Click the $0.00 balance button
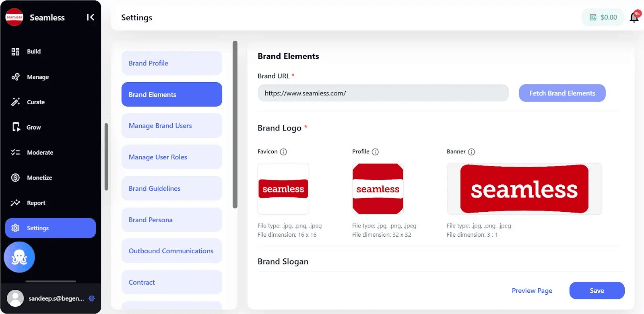Viewport: 644px width, 314px height. pos(603,17)
